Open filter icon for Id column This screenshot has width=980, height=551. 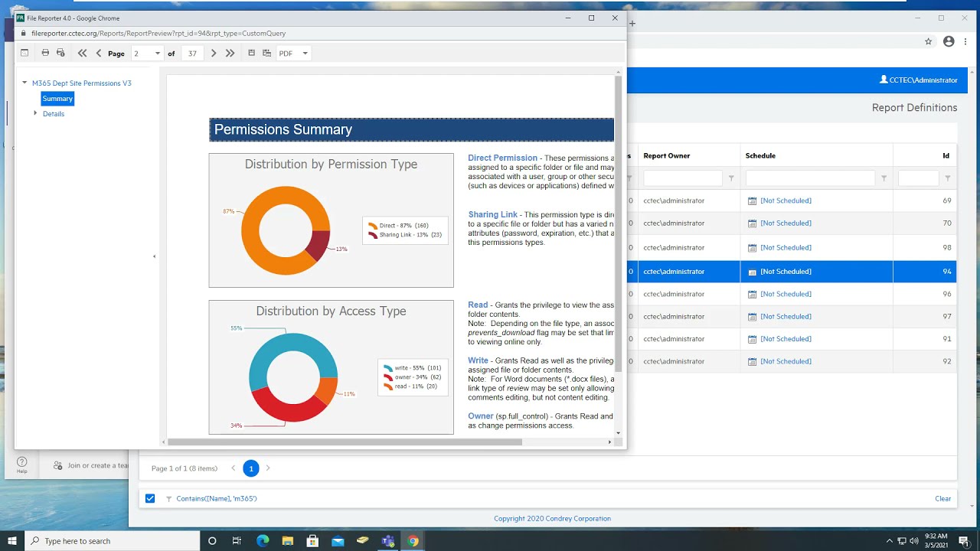point(948,178)
